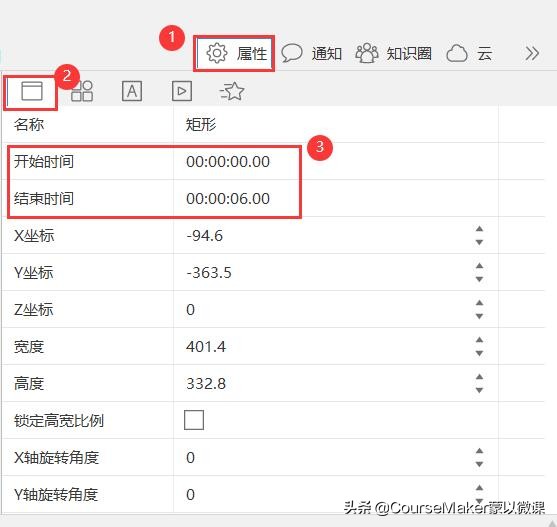Click the Y坐标 value -363.5

pyautogui.click(x=209, y=273)
